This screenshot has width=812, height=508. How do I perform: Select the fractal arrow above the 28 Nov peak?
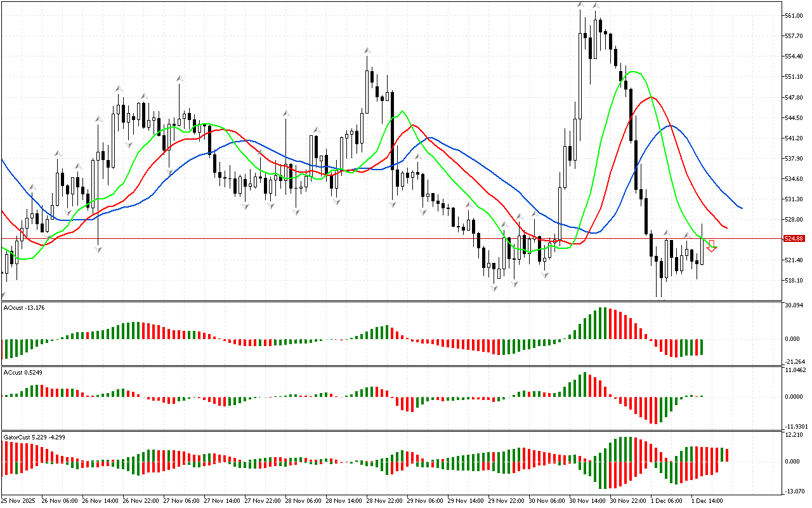click(367, 50)
